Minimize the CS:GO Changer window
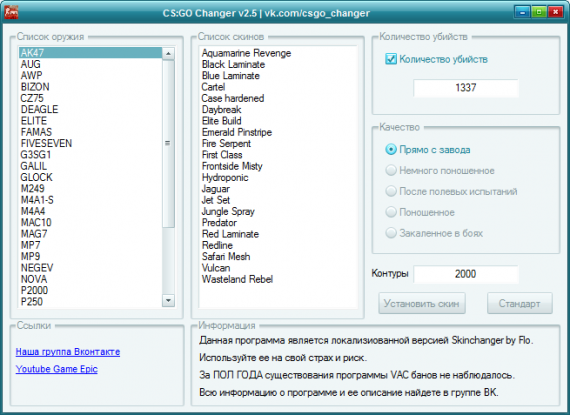Image resolution: width=570 pixels, height=415 pixels. pos(522,12)
